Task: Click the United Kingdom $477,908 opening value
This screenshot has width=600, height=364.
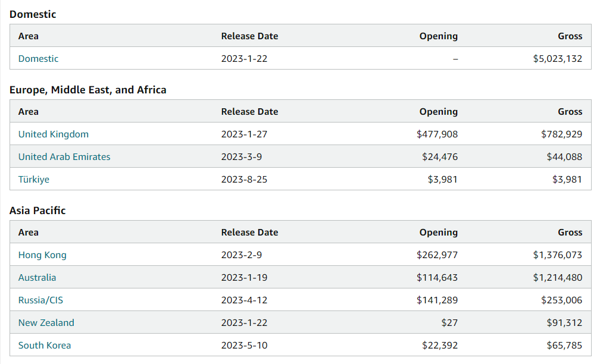Action: click(437, 134)
